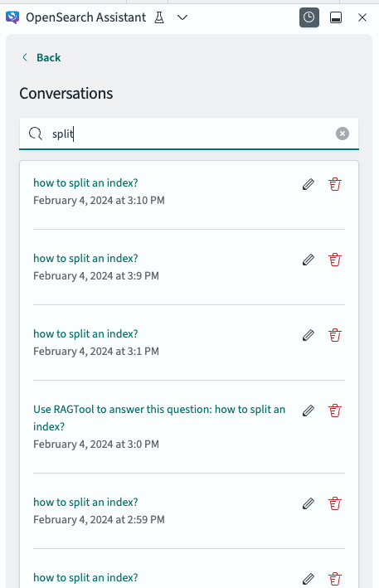379x588 pixels.
Task: Edit the conversation from 3:1 PM
Action: (x=309, y=335)
